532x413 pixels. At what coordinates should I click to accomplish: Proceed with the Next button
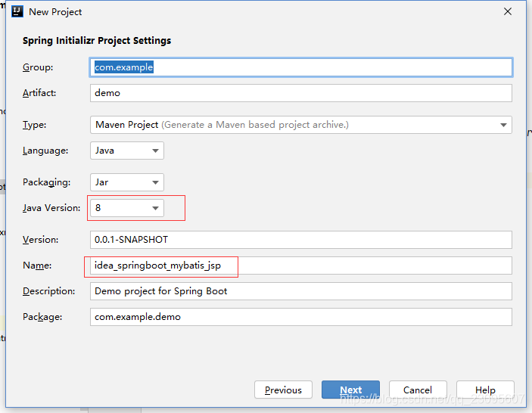(x=350, y=390)
